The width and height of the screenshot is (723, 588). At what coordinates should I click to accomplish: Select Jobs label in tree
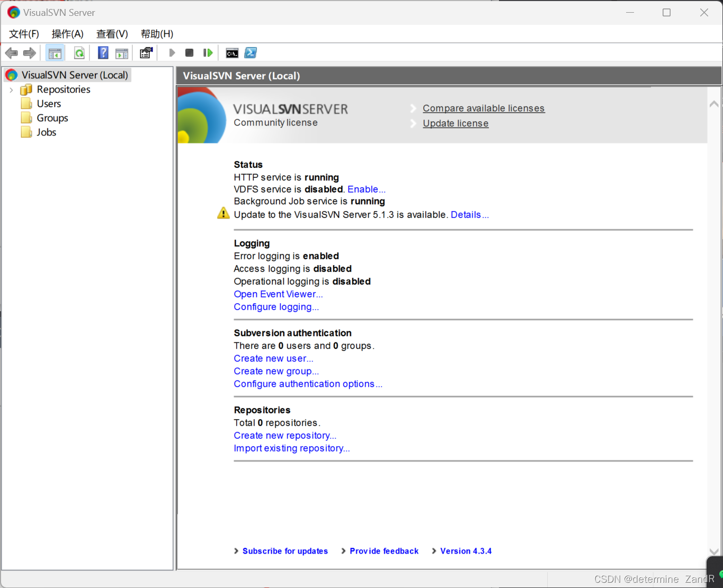pos(47,132)
